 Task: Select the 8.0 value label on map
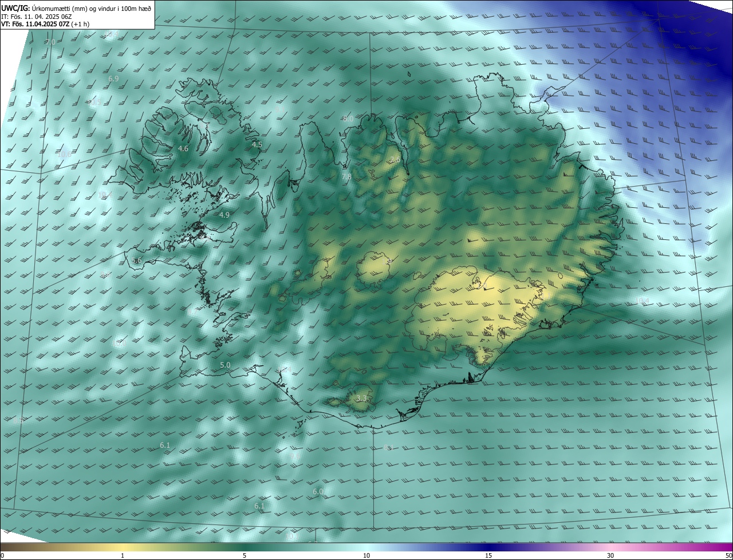tap(348, 119)
